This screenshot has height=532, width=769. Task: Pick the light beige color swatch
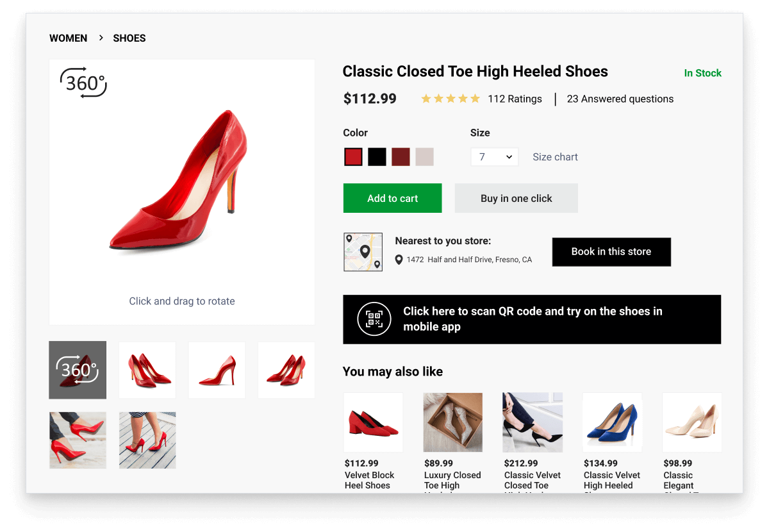424,157
